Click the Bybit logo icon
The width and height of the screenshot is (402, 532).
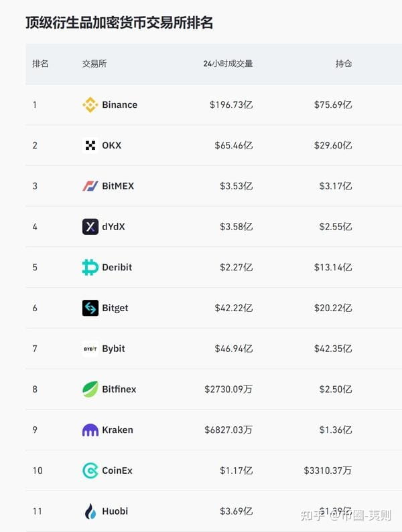pyautogui.click(x=90, y=349)
